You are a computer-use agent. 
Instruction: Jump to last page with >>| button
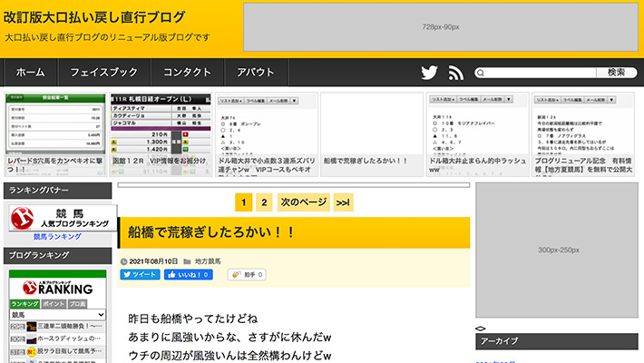(343, 202)
